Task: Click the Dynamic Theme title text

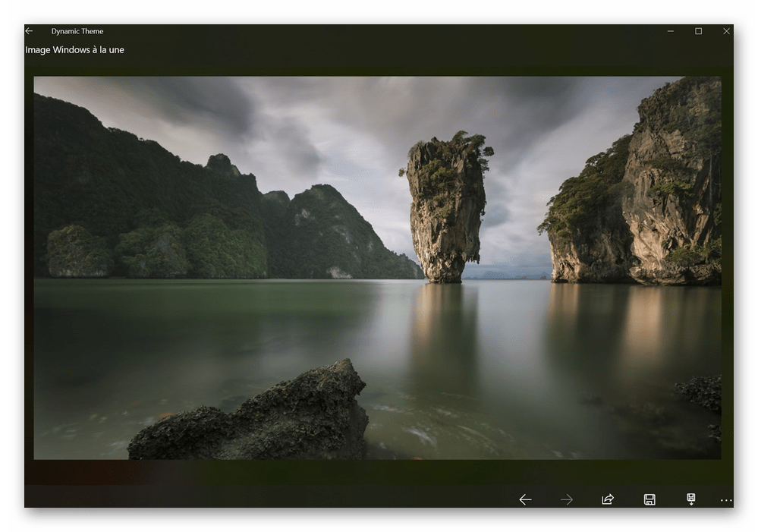Action: (77, 31)
